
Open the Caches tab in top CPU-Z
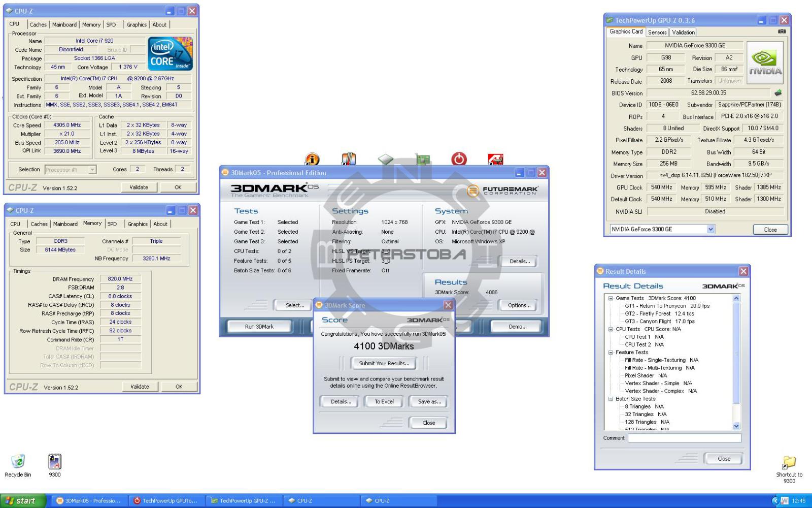38,24
